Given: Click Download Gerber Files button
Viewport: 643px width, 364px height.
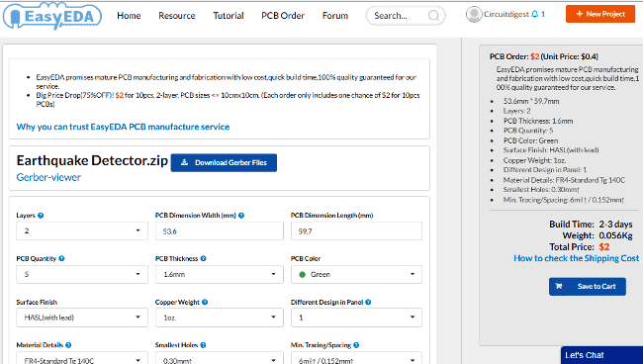Looking at the screenshot, I should (224, 163).
